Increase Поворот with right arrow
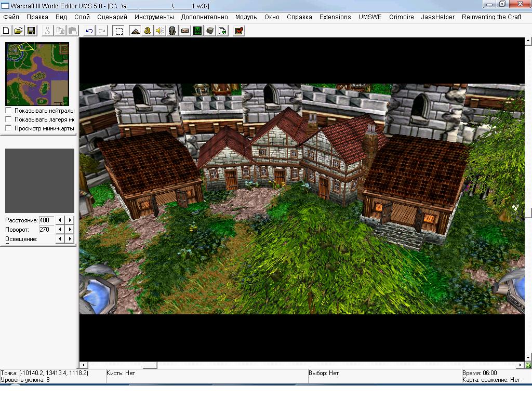Viewport: 532px width, 399px height. 70,229
